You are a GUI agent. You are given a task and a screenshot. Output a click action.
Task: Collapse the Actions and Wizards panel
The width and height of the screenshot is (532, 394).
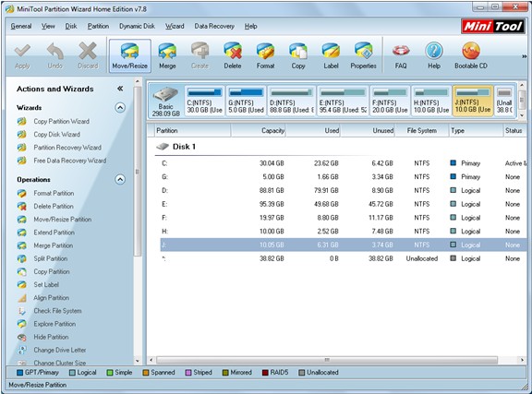[120, 89]
